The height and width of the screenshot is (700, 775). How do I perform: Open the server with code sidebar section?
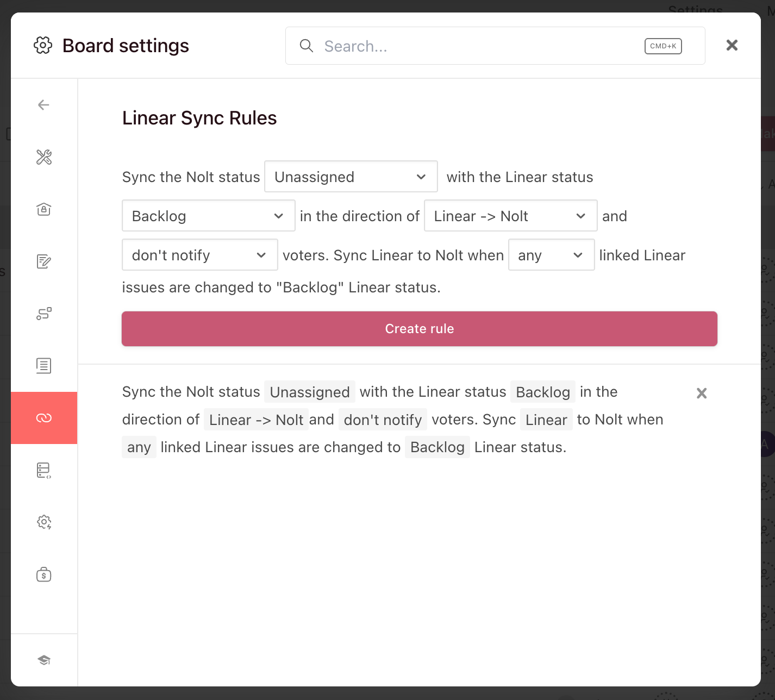tap(44, 470)
